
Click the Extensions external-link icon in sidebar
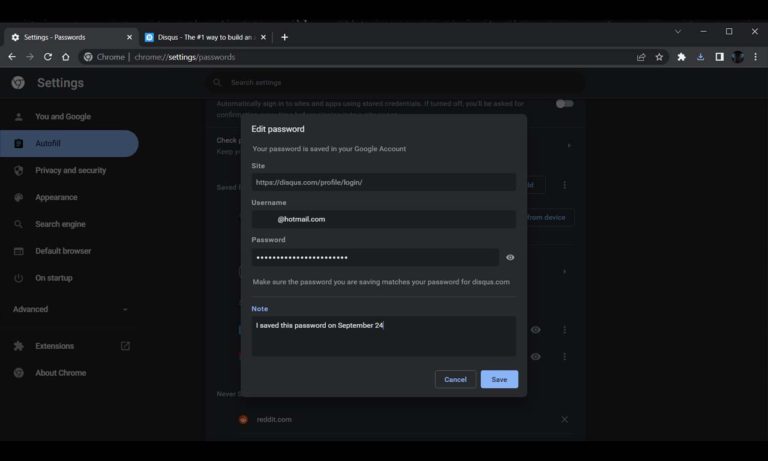coord(125,346)
